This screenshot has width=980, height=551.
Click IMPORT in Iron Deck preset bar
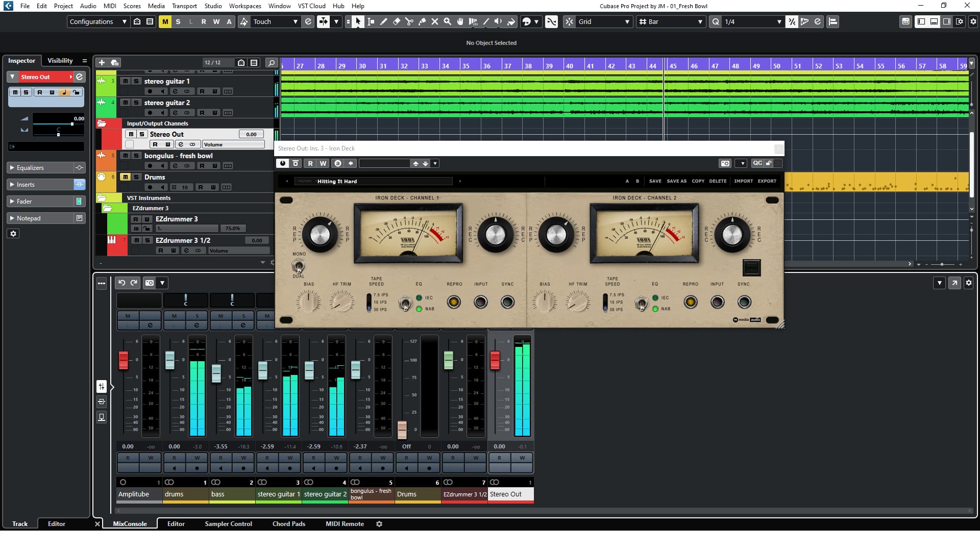tap(743, 181)
